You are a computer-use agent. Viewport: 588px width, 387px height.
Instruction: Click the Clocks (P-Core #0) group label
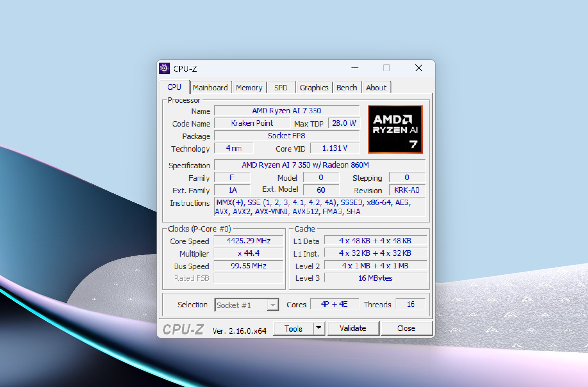[200, 229]
